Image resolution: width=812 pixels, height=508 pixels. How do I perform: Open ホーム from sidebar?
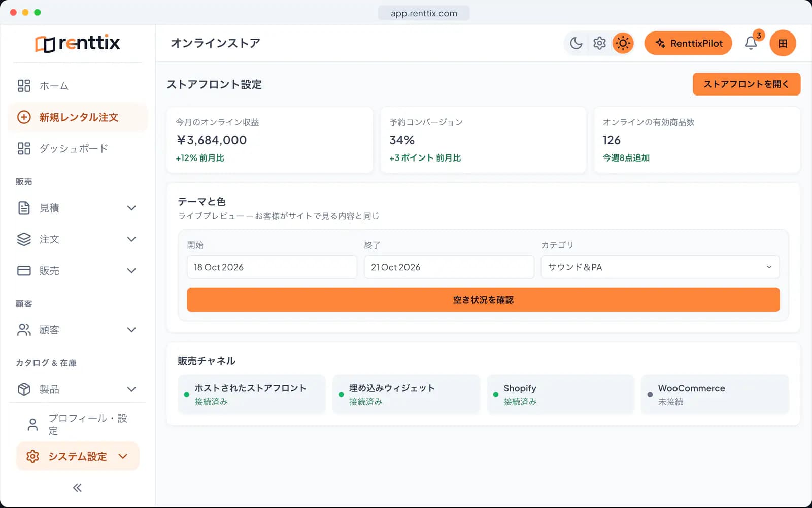tap(78, 86)
